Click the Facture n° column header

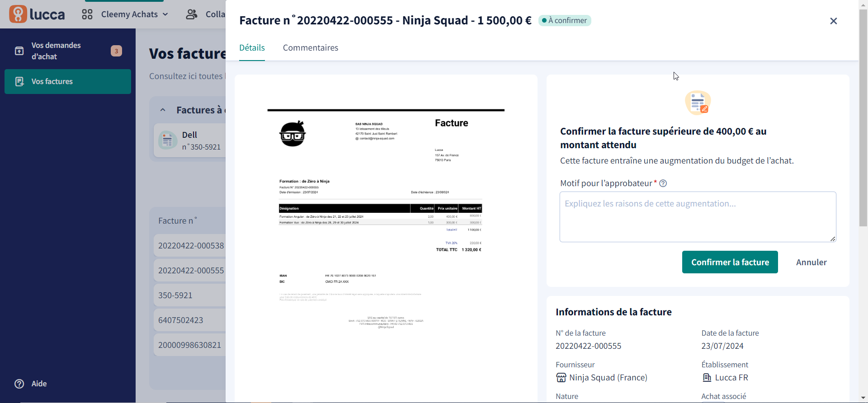178,221
